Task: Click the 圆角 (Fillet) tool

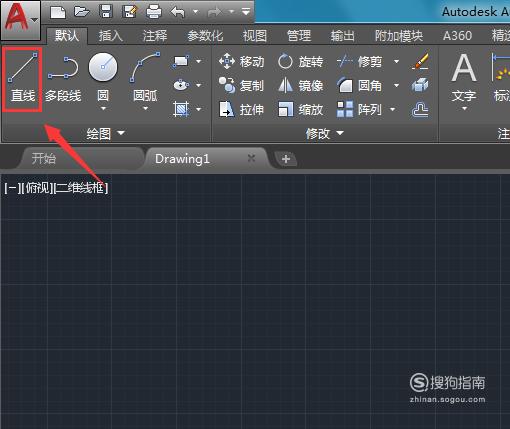Action: click(x=359, y=86)
